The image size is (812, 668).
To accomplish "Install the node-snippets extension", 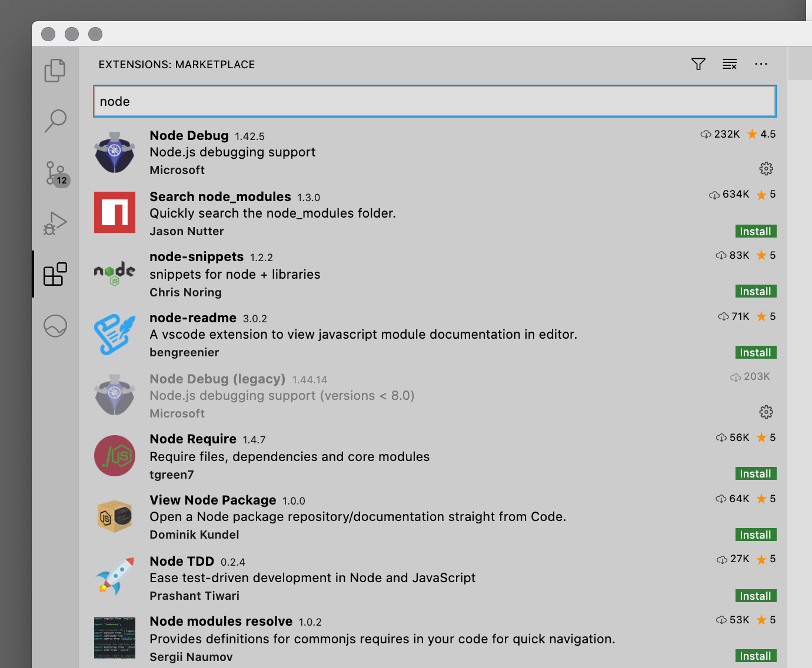I will click(756, 292).
